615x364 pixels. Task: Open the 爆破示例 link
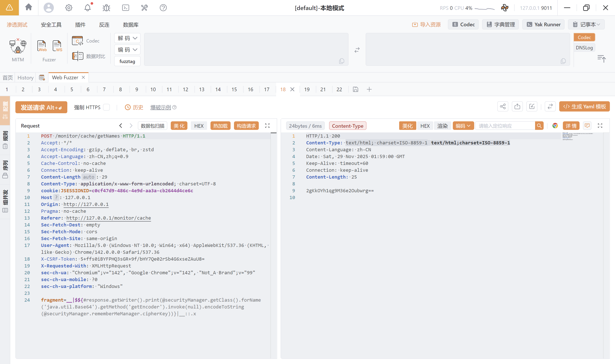coord(160,107)
